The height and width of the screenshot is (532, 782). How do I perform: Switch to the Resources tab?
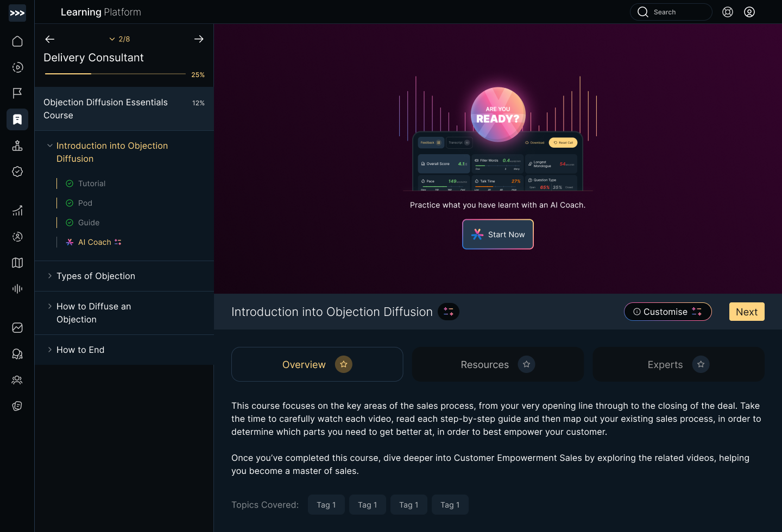pos(497,364)
